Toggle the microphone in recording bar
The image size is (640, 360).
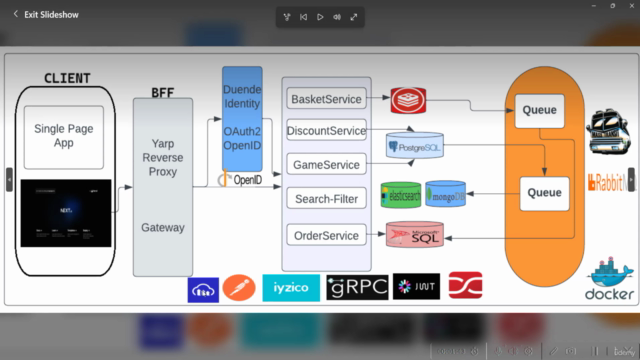pyautogui.click(x=498, y=351)
